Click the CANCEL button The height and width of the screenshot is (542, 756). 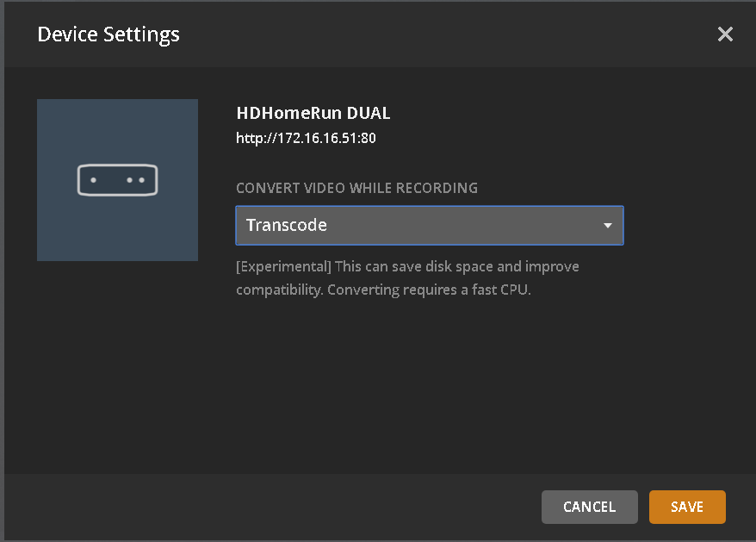(589, 507)
